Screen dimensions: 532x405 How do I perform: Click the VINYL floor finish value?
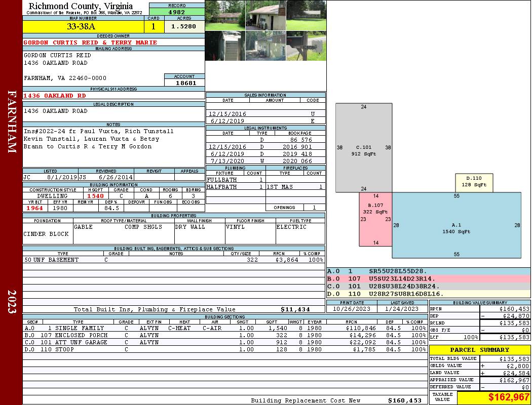[x=235, y=227]
